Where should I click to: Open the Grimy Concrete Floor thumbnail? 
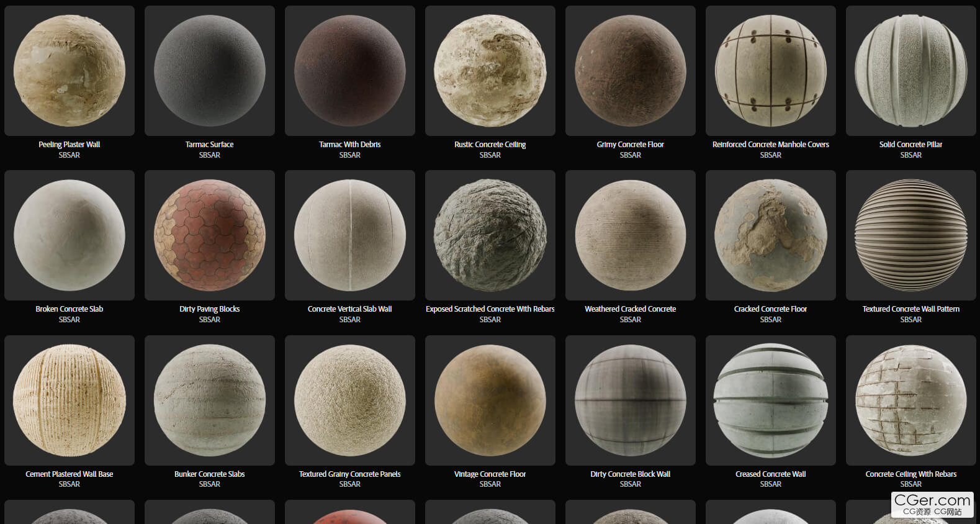click(x=631, y=71)
